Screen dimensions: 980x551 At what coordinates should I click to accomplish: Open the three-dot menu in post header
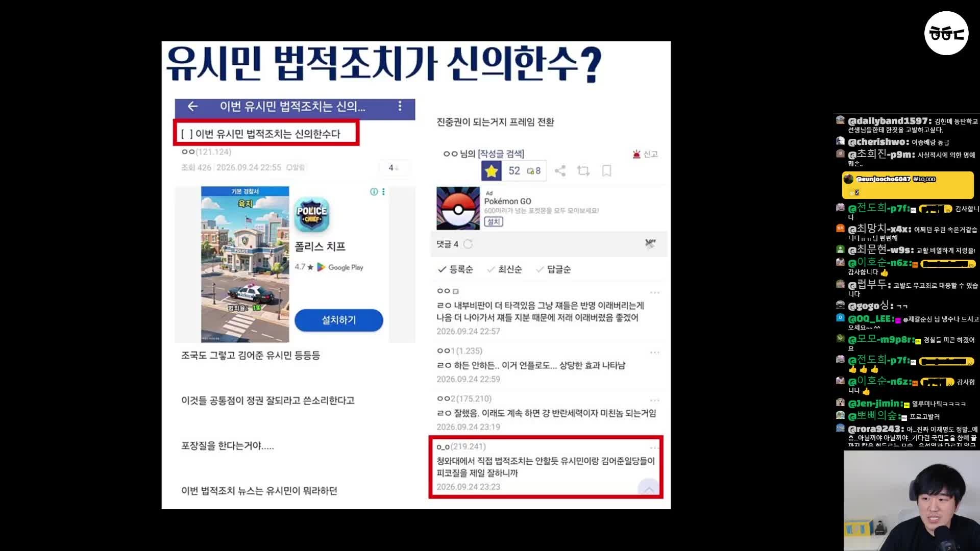click(400, 106)
